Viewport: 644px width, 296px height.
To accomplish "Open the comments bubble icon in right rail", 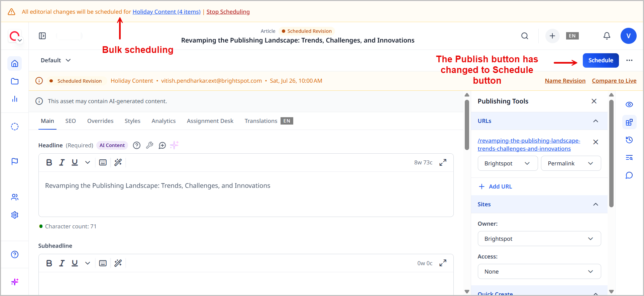I will (x=629, y=175).
